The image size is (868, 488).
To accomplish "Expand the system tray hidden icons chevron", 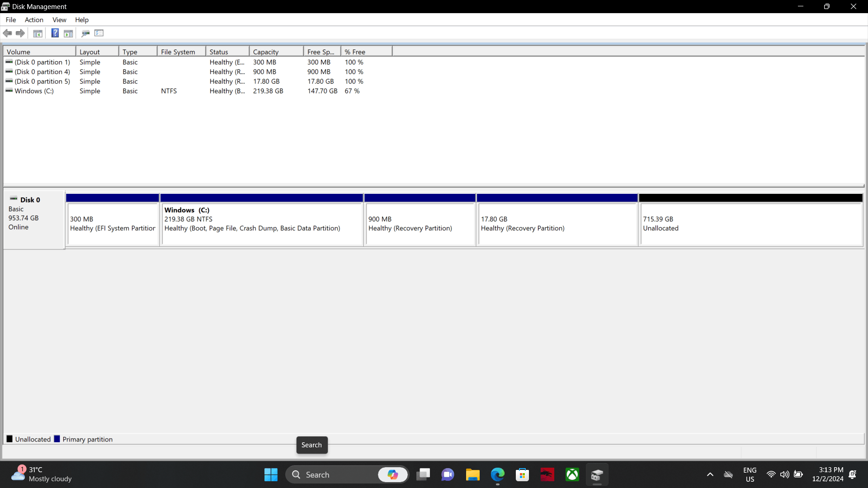I will (x=710, y=474).
